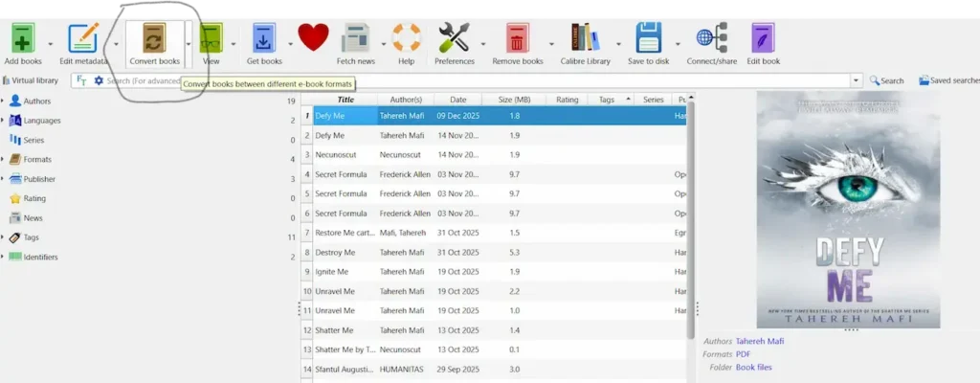The height and width of the screenshot is (383, 980).
Task: Select Identifiers in tag browser
Action: [40, 258]
